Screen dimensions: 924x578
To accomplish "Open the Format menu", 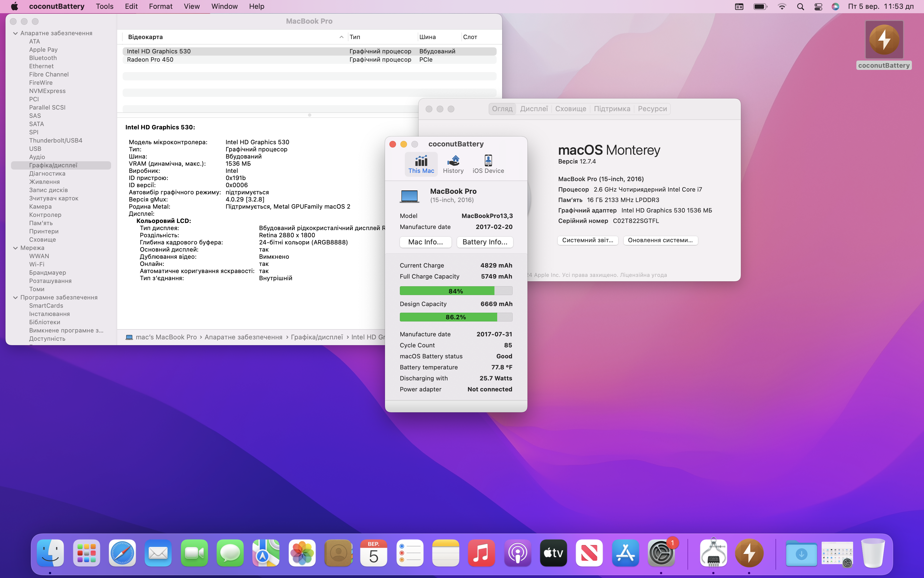I will pos(161,7).
